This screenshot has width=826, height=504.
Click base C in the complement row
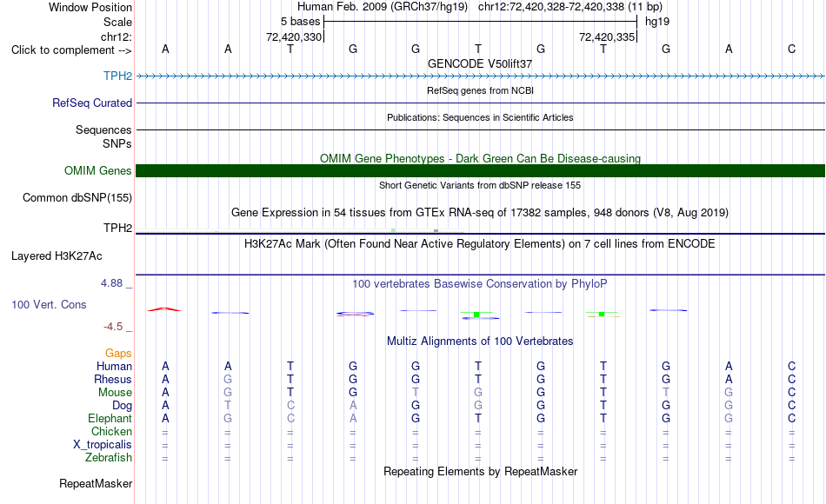[x=791, y=49]
